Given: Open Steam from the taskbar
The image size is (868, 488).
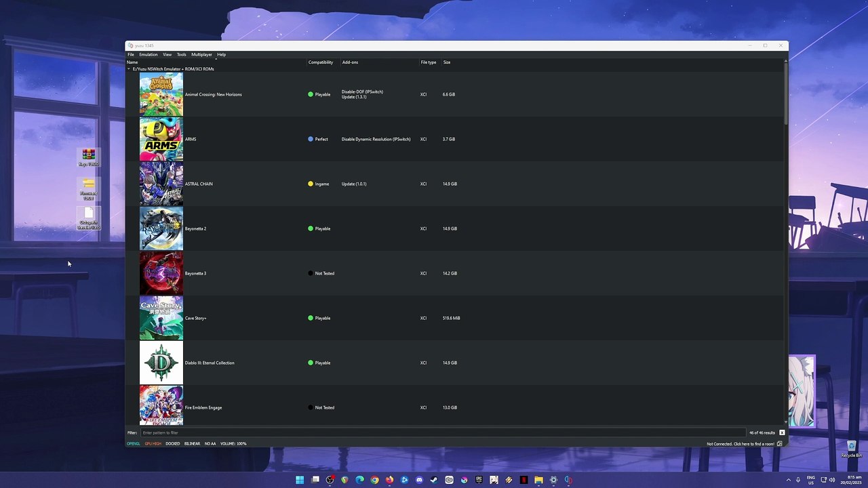Looking at the screenshot, I should point(434,480).
